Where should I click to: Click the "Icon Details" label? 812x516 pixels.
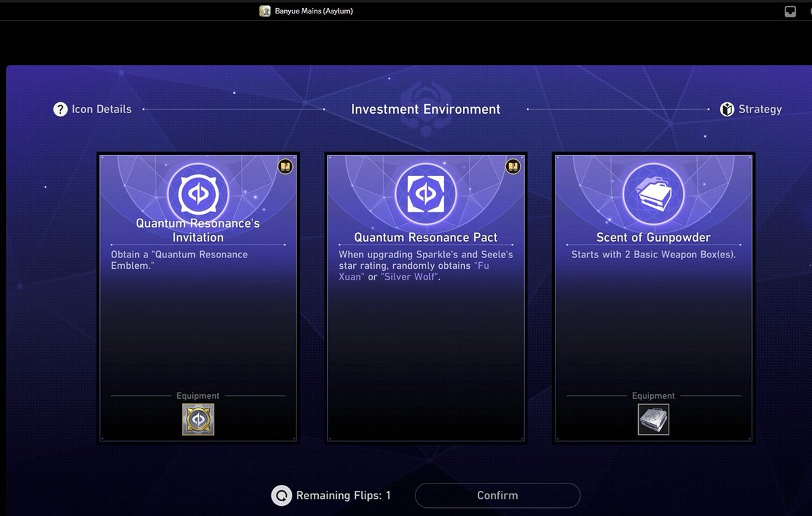tap(101, 109)
